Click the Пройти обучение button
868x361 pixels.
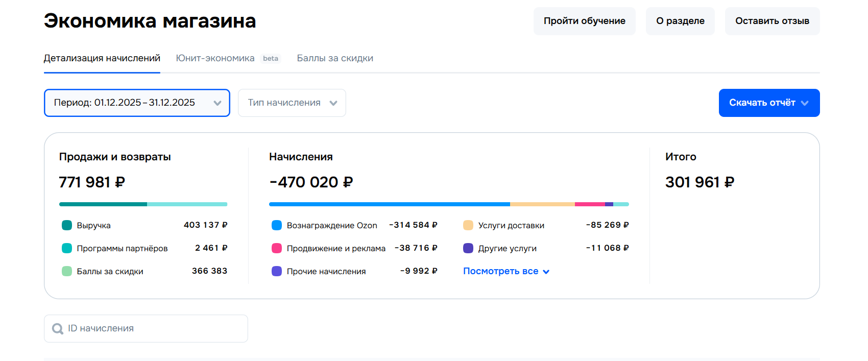(x=584, y=21)
